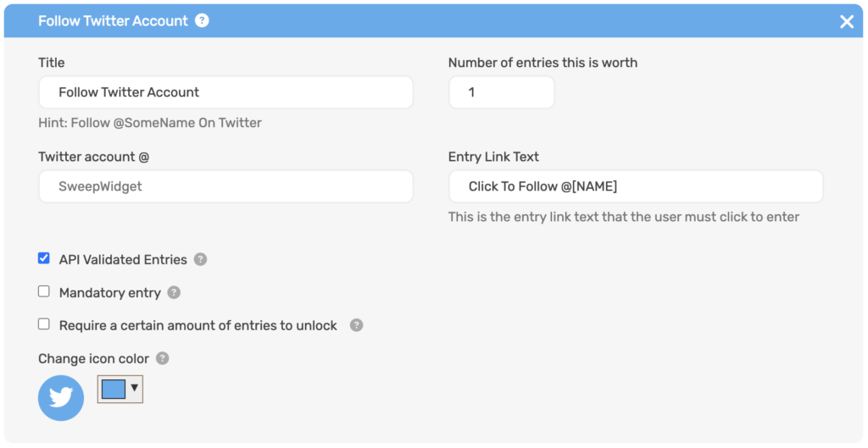
Task: Click the API Validated Entries label text
Action: pos(123,260)
